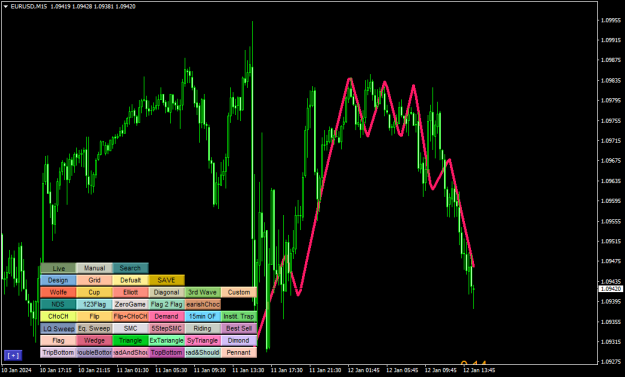Image resolution: width=625 pixels, height=377 pixels.
Task: Select the Instit. Trap button
Action: click(239, 316)
